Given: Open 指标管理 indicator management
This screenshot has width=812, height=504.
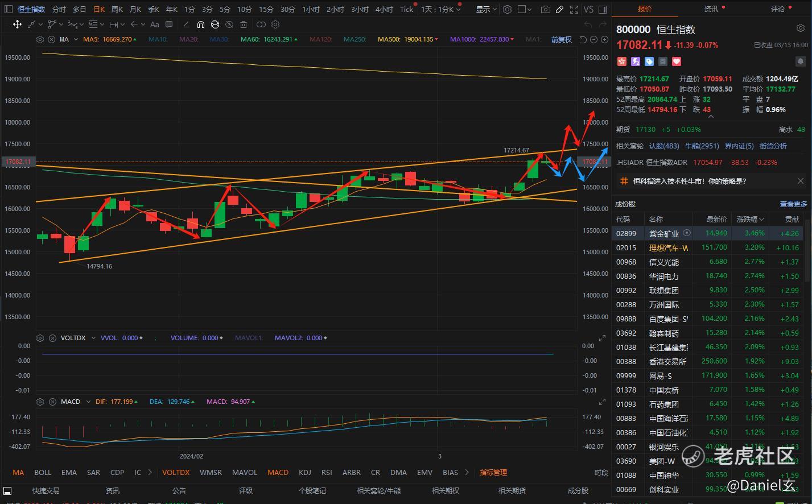Looking at the screenshot, I should pyautogui.click(x=493, y=472).
